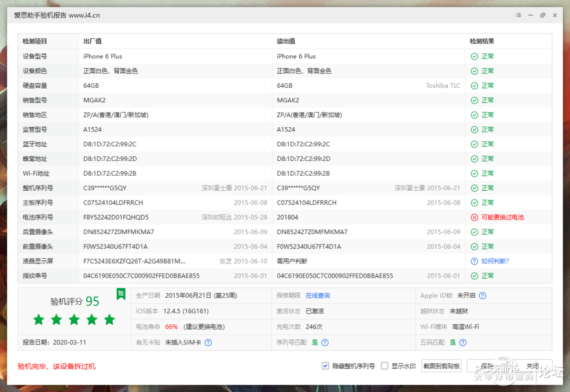Click the window title 爱思助手验机报告 www.i4.cn
The height and width of the screenshot is (392, 570).
(57, 15)
